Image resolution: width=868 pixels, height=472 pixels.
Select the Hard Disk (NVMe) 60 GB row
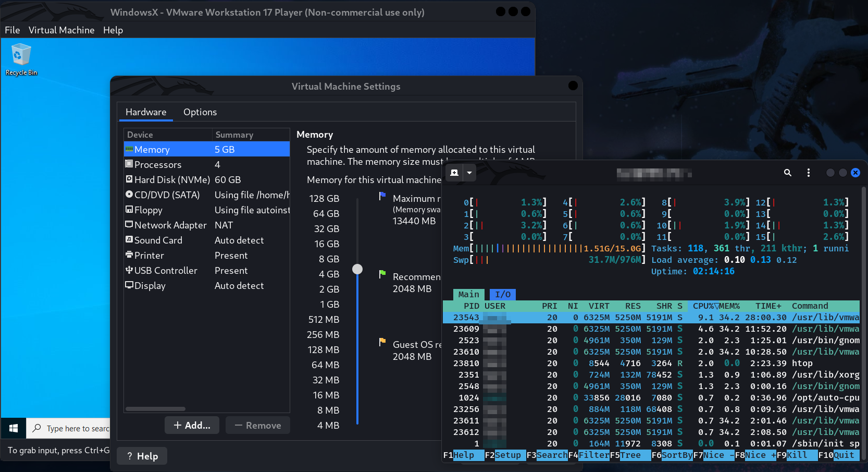point(206,179)
